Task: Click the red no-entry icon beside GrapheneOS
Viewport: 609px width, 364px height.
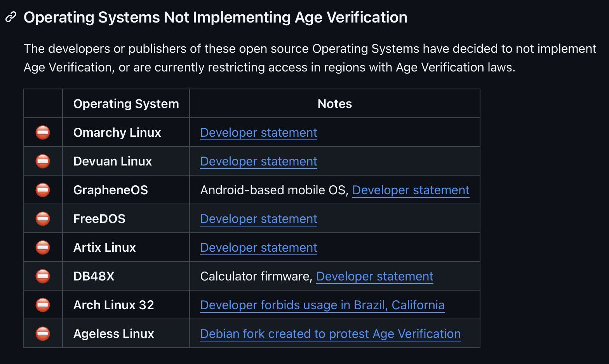Action: point(43,190)
